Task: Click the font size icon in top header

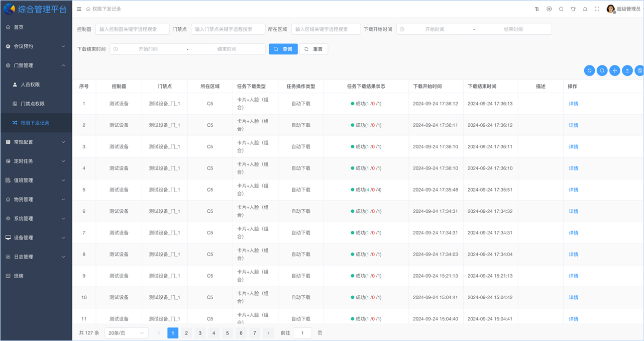Action: click(538, 9)
